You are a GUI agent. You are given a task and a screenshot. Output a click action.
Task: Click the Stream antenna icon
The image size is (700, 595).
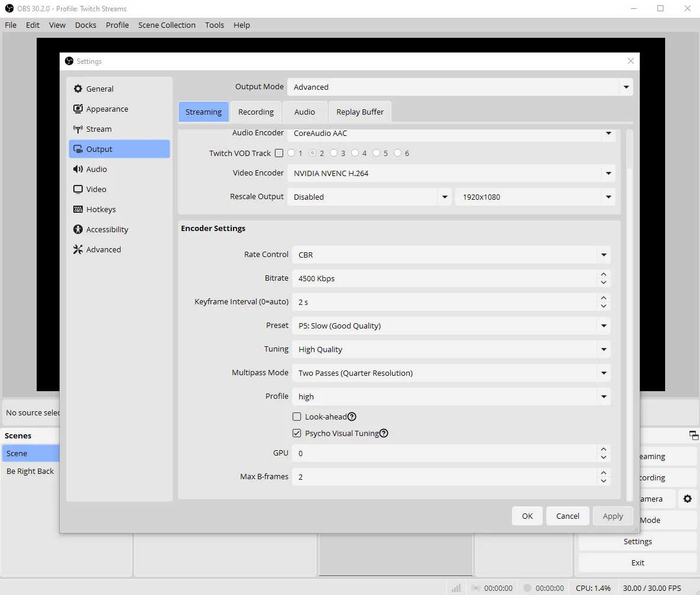click(78, 129)
